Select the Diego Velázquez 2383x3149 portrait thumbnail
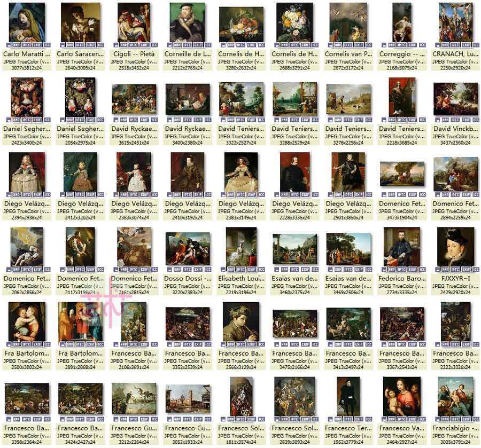Viewport: 481px width, 448px height. click(x=241, y=172)
